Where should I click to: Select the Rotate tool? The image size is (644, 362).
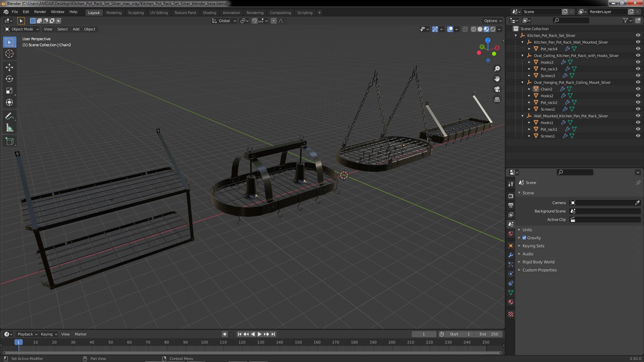point(9,79)
